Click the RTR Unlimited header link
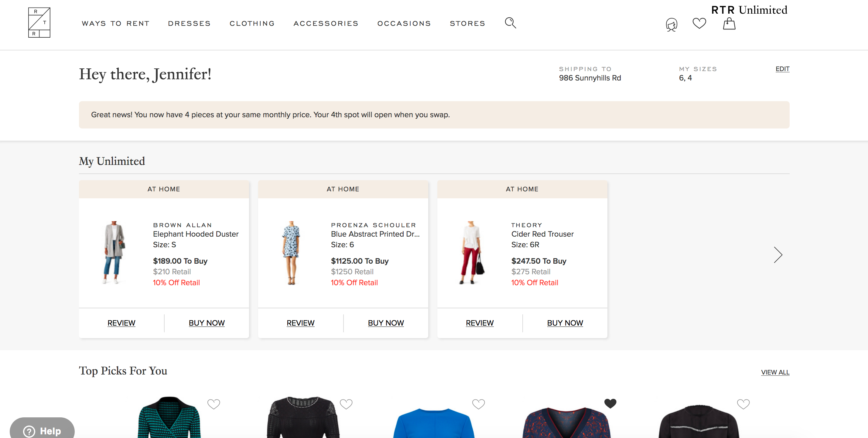Viewport: 868px width, 438px height. (749, 10)
